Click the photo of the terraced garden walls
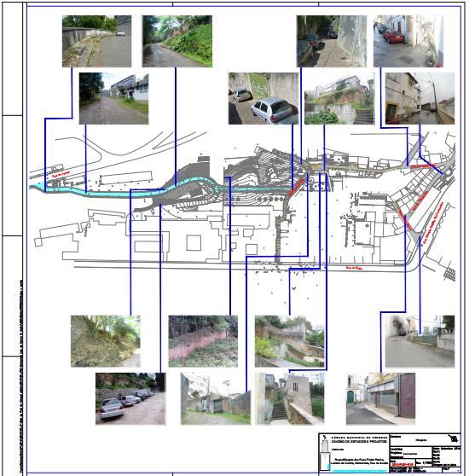 (x=289, y=341)
